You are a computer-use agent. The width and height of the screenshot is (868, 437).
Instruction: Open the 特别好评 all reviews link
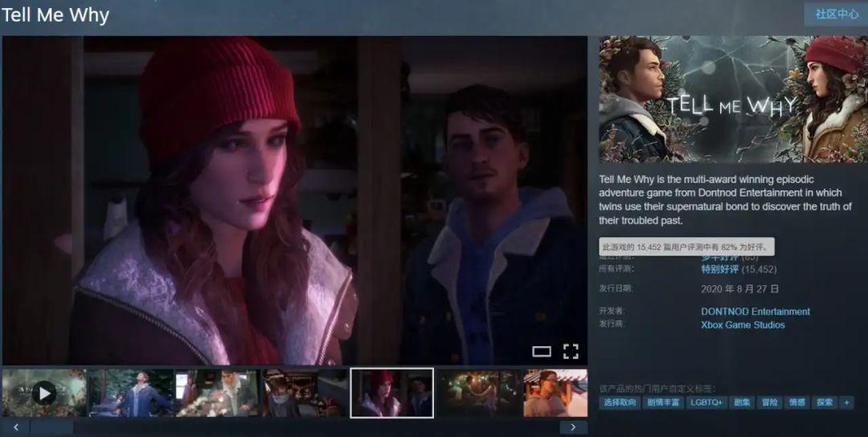[x=719, y=269]
